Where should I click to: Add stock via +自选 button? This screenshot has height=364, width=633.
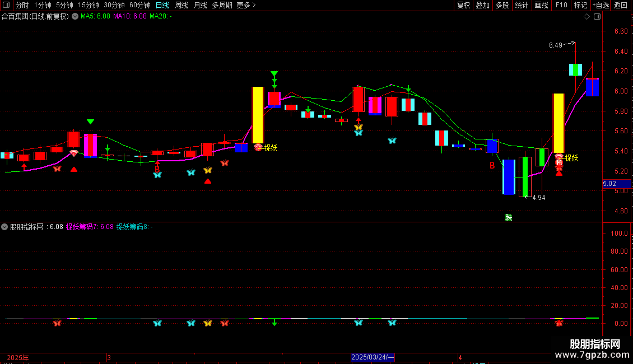click(x=601, y=5)
